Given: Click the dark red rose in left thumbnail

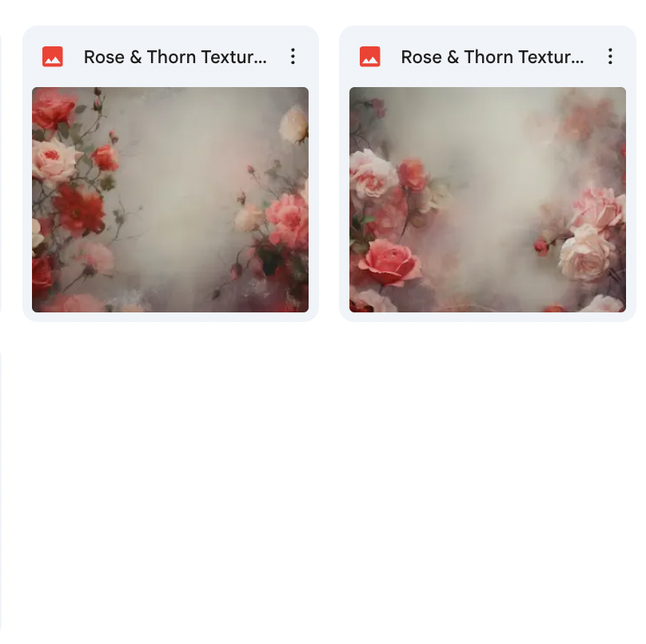Looking at the screenshot, I should click(79, 209).
